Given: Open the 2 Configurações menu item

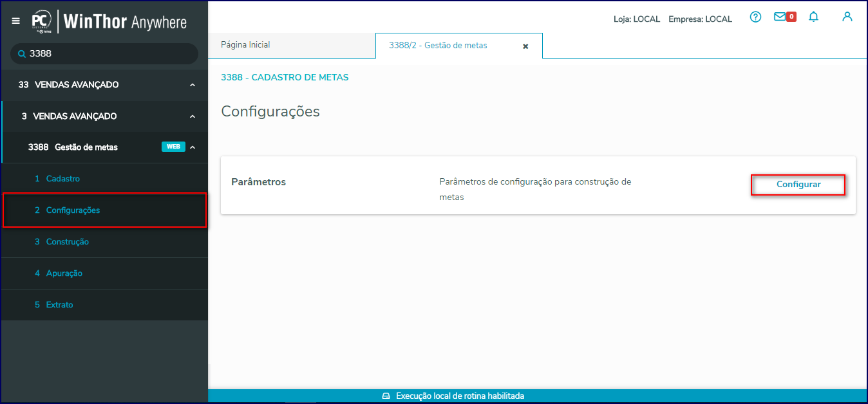Looking at the screenshot, I should [104, 210].
